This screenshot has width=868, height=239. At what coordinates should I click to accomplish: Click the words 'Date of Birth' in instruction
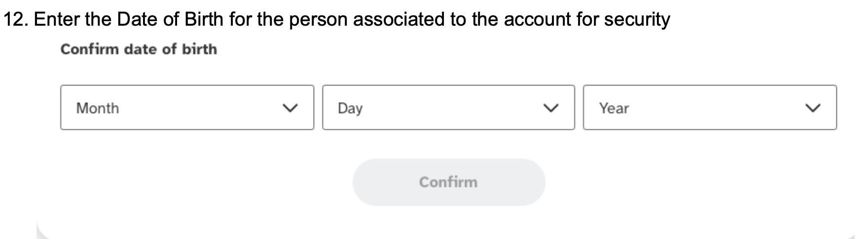[x=171, y=19]
